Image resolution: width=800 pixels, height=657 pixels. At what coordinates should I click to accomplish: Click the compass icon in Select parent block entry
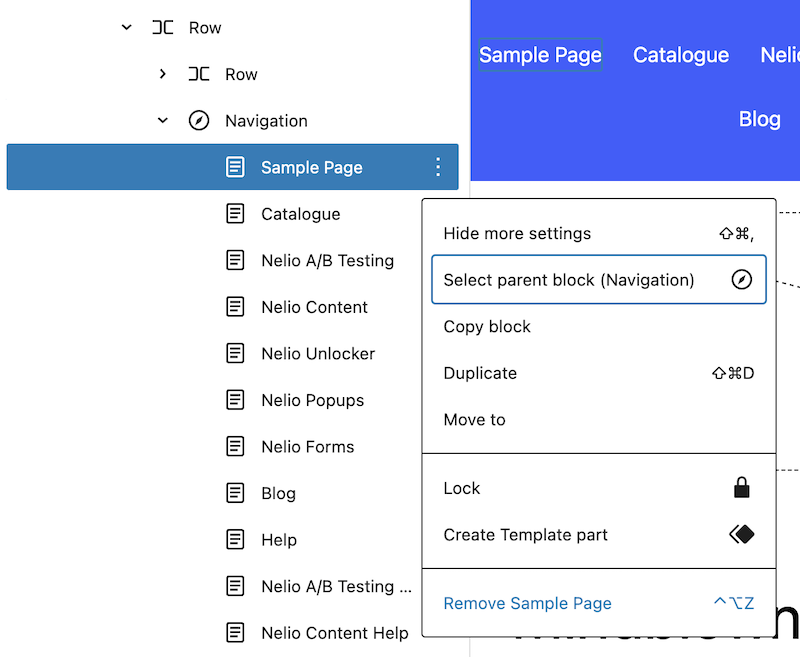pos(741,280)
